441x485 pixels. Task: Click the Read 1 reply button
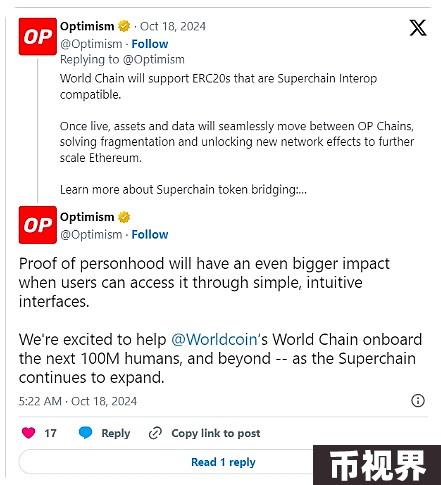[223, 462]
